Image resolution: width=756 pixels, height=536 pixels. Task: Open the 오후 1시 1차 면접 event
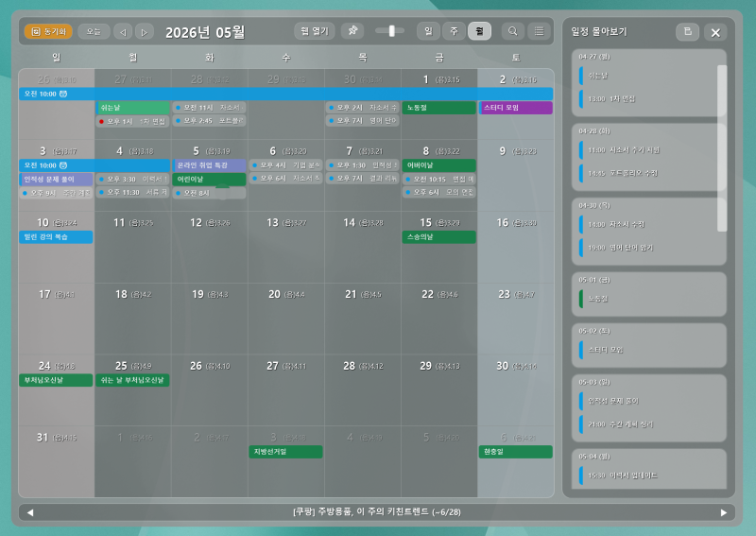tap(132, 121)
